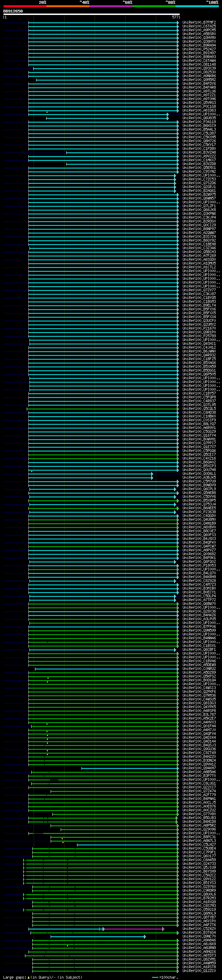This screenshot has height=980, width=222.
Task: Click the query name BB912650
Action: (13, 11)
